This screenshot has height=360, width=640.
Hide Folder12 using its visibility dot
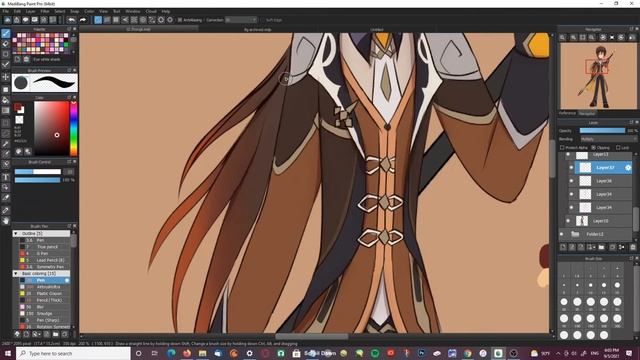[x=562, y=234]
